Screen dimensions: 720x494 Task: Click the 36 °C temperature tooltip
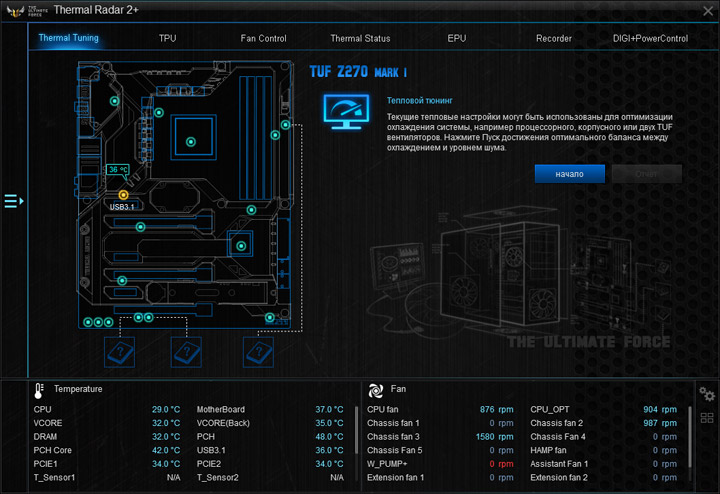pos(118,170)
